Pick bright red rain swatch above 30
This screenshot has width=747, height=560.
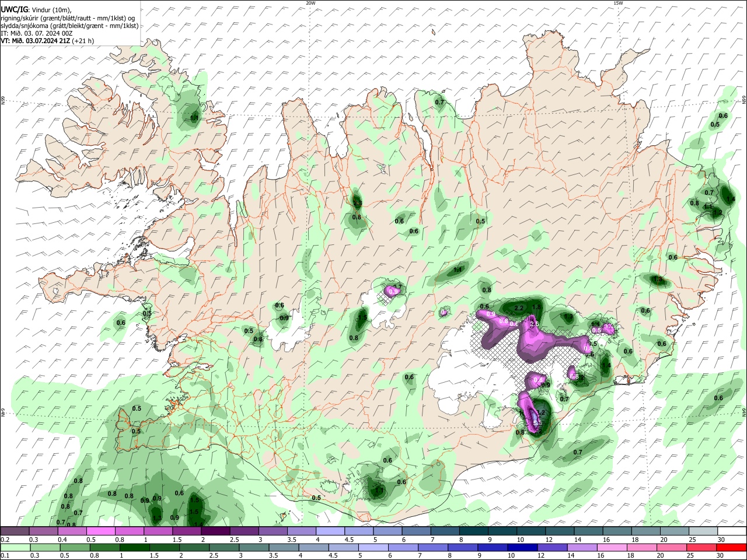click(x=731, y=547)
